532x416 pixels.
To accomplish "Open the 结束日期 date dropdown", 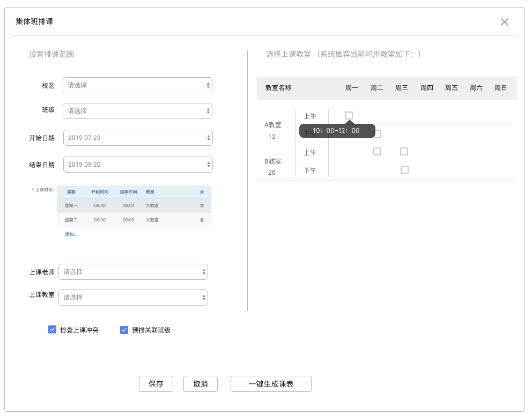I will point(138,165).
